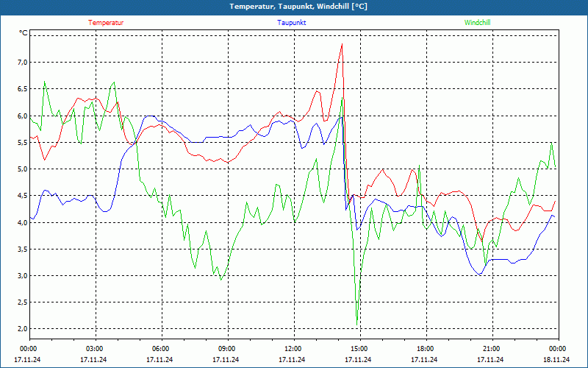588x368 pixels.
Task: Click the '6,0' y-axis value
Action: (24, 116)
